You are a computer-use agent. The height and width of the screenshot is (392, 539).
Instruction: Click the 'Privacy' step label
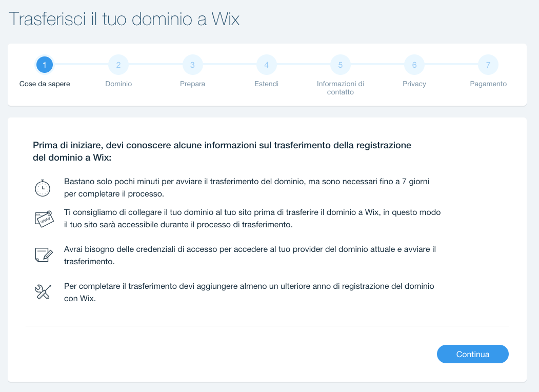tap(414, 84)
